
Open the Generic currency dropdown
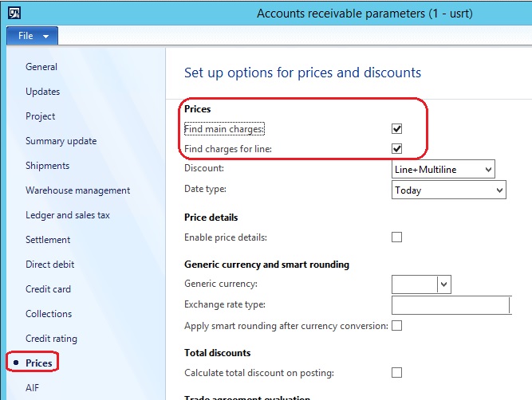[444, 284]
